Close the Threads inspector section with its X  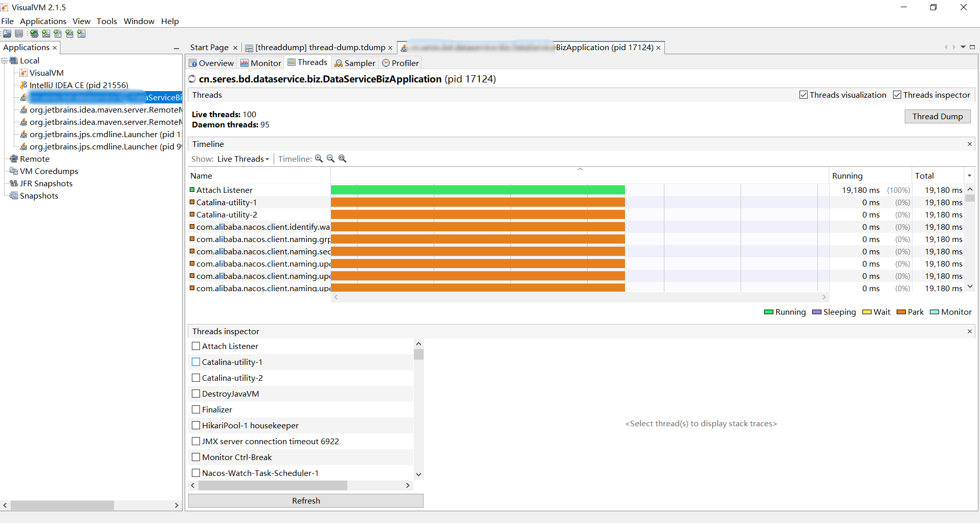tap(969, 332)
